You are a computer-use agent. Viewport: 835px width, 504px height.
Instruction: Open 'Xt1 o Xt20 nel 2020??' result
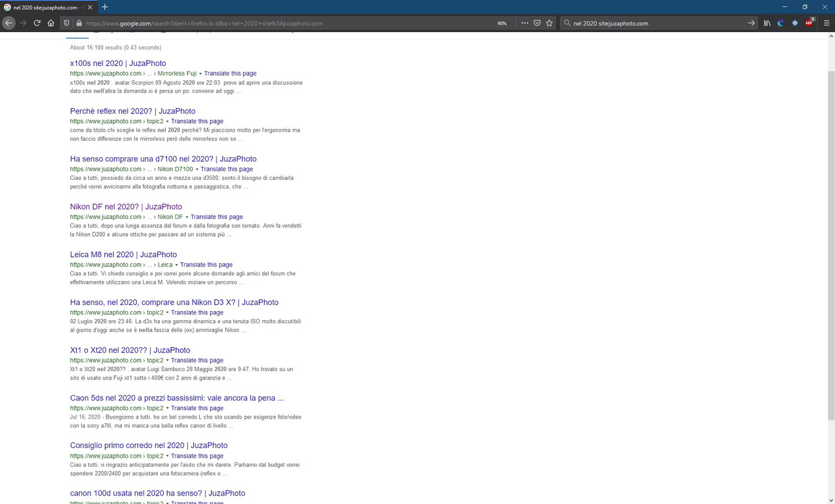coord(130,350)
